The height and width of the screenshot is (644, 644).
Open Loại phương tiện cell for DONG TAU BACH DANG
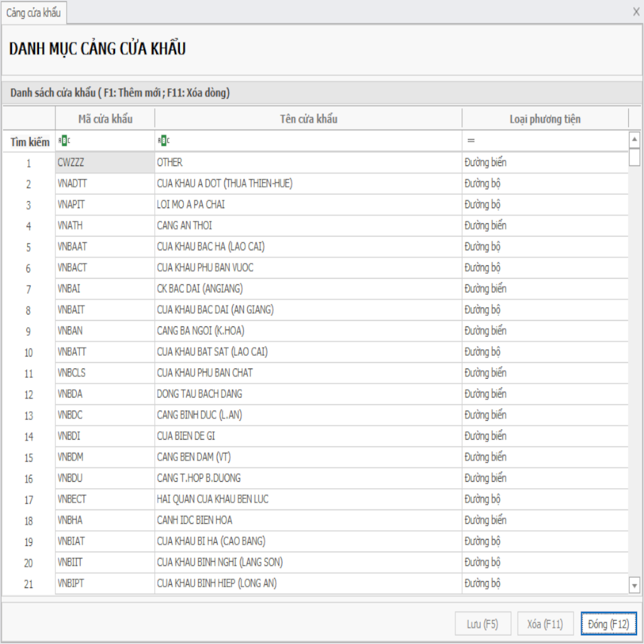point(545,394)
